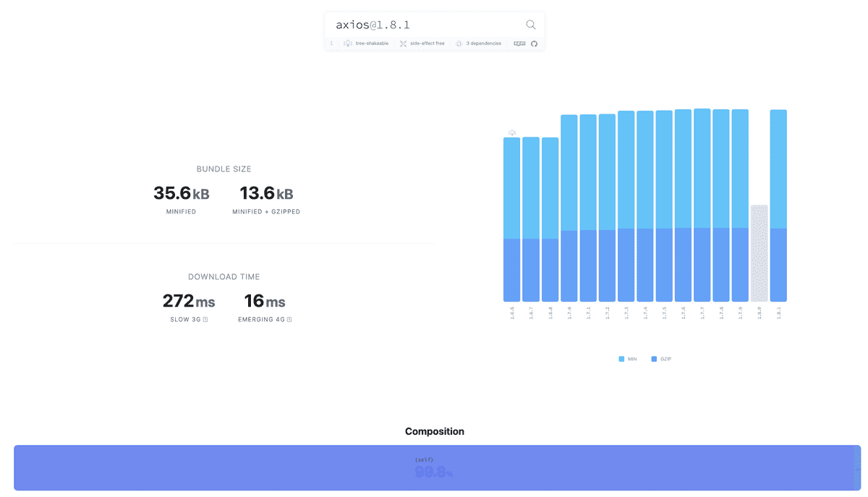Open the GitHub repository icon

tap(535, 43)
